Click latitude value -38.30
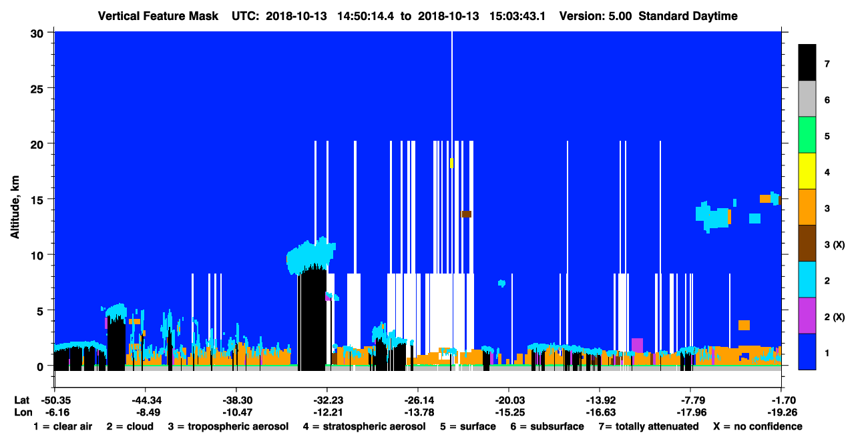Screen dimensions: 868x445 coord(236,400)
